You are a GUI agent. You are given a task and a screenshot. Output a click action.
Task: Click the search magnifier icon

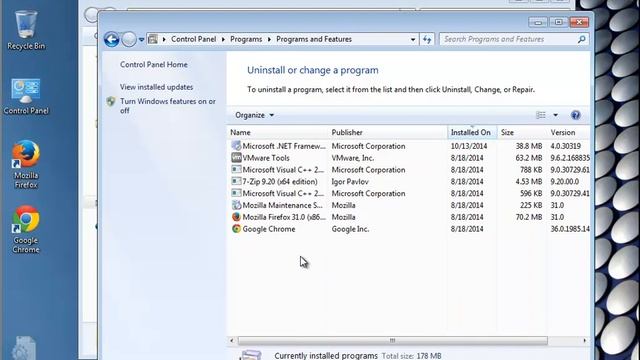tap(582, 39)
